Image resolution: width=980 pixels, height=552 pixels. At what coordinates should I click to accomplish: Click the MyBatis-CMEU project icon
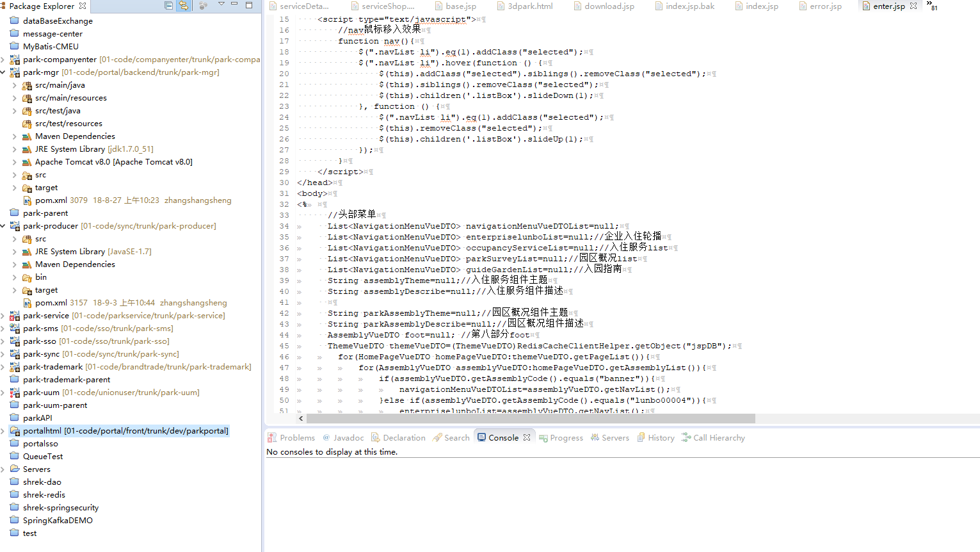point(15,46)
